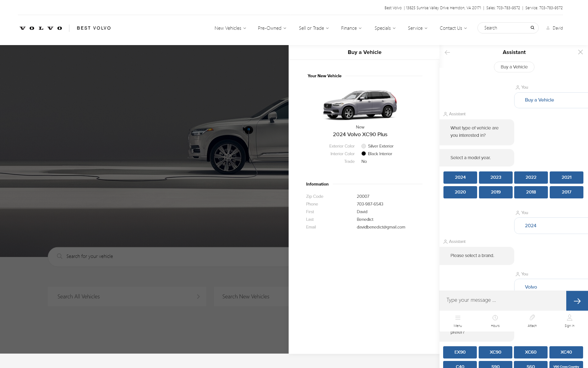
Task: Click the Black Interior color swatch
Action: tap(364, 154)
